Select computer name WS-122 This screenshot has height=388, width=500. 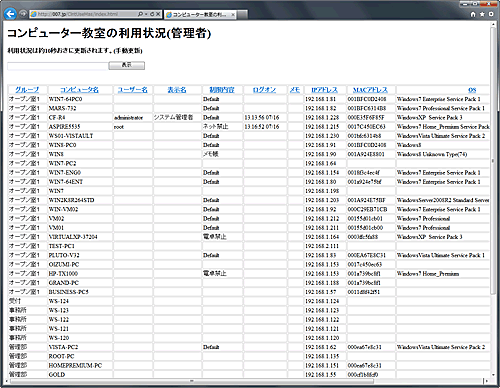click(x=59, y=319)
